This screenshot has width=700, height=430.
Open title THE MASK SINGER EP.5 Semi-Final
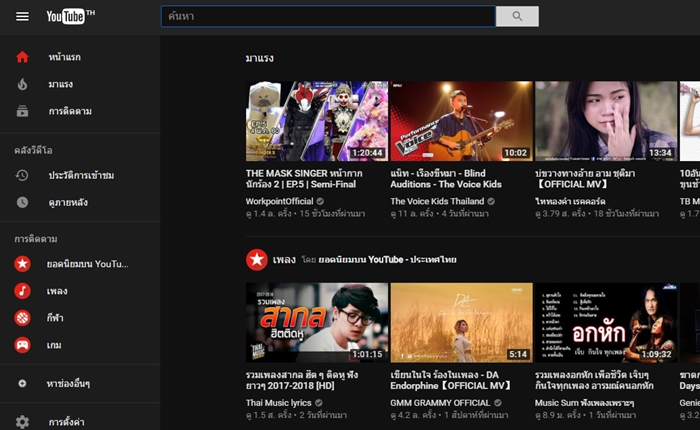pos(304,179)
